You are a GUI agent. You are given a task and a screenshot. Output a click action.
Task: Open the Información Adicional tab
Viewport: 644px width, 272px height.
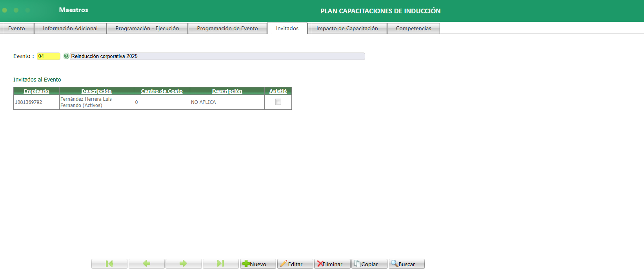click(70, 28)
